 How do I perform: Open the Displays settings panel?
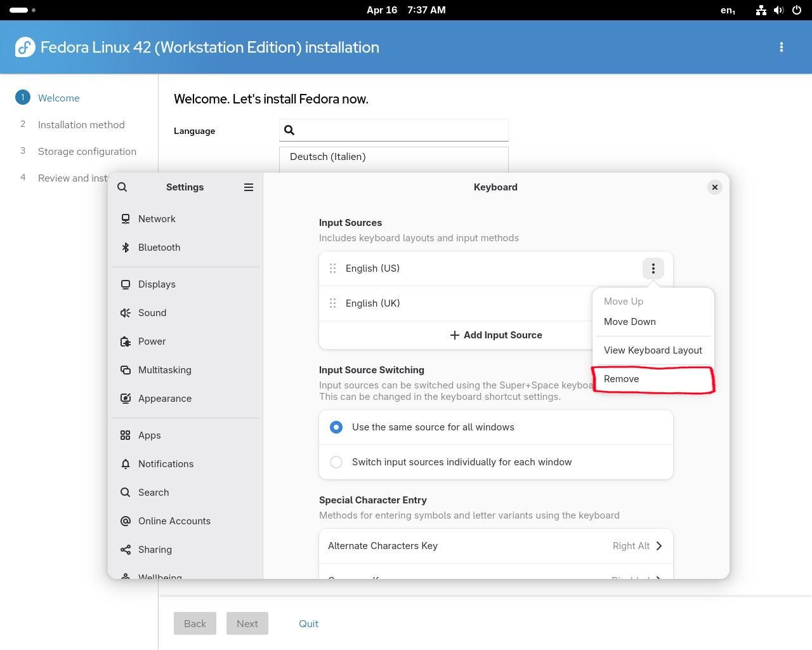(185, 284)
